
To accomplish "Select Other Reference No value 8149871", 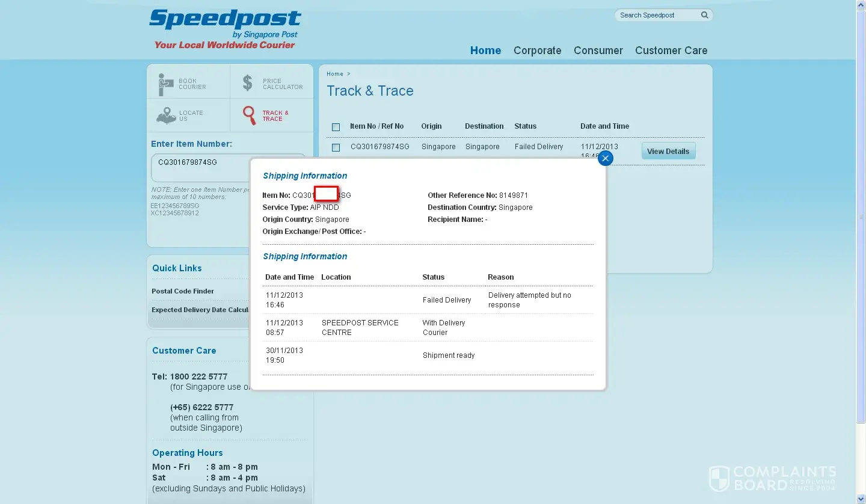I will [514, 195].
